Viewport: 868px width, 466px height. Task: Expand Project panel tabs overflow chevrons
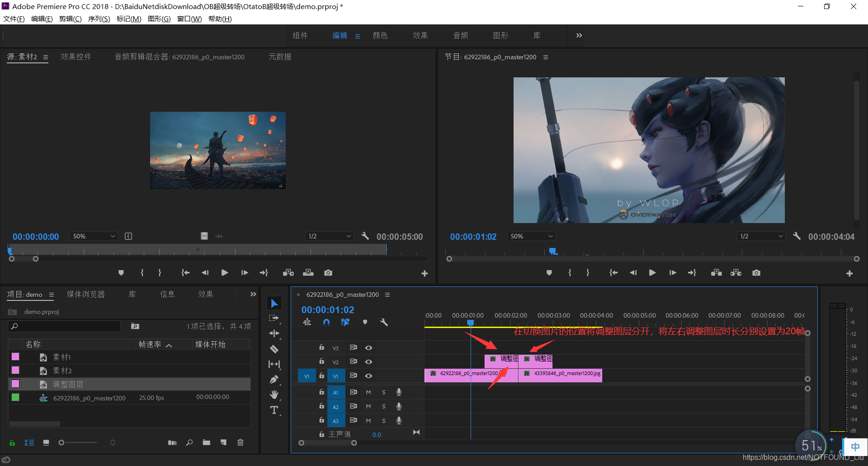[253, 294]
